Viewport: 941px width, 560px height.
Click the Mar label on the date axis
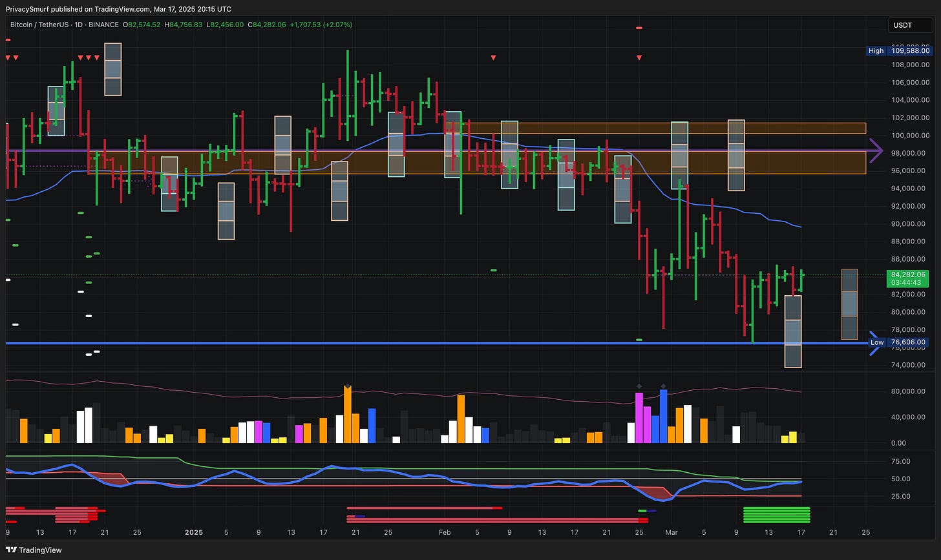pyautogui.click(x=671, y=532)
